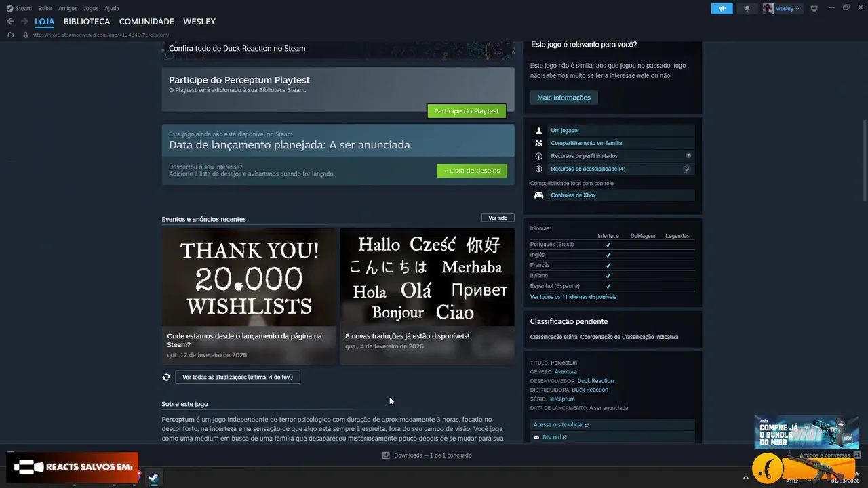Click Downloads 1 de 1 concluído status

433,455
